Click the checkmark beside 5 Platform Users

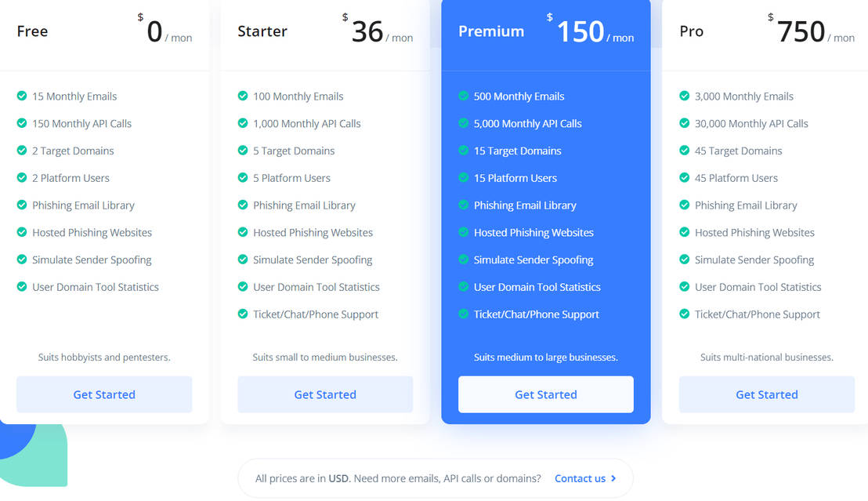click(242, 178)
